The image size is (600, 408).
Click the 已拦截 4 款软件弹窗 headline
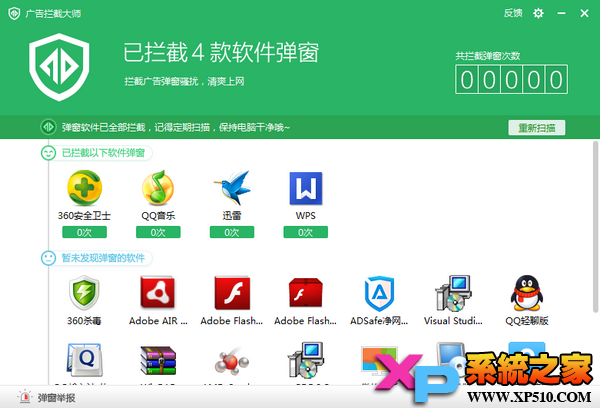[221, 52]
